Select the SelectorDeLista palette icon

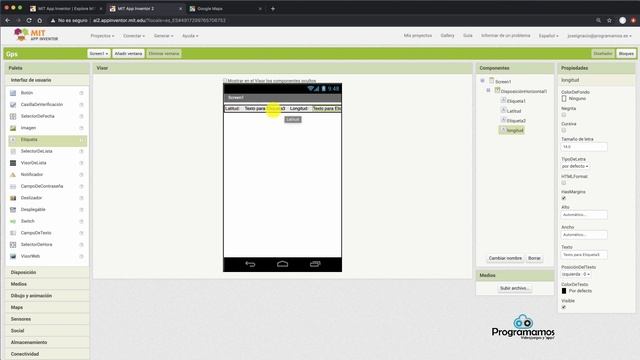13,151
